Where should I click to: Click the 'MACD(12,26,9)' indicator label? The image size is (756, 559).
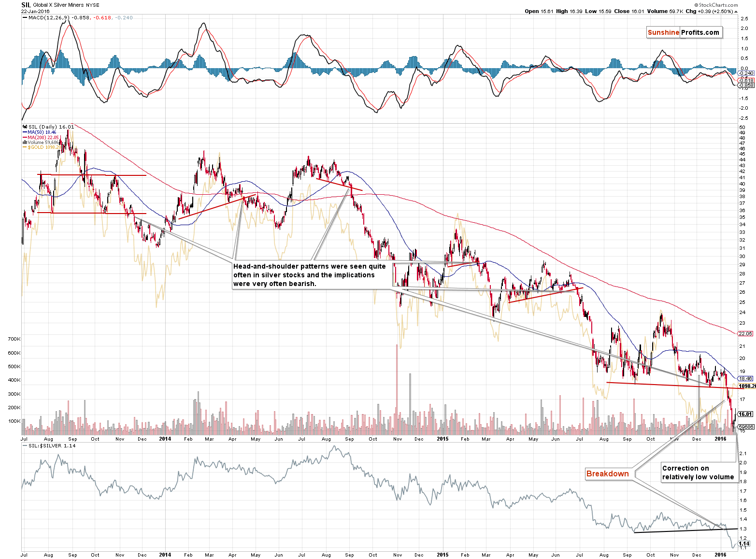point(49,17)
